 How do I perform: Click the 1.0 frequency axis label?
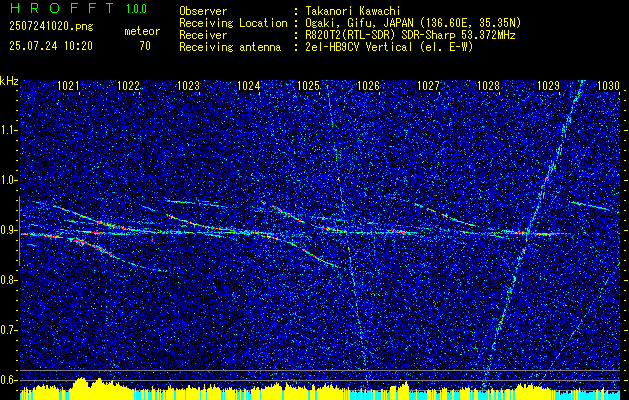coord(8,181)
